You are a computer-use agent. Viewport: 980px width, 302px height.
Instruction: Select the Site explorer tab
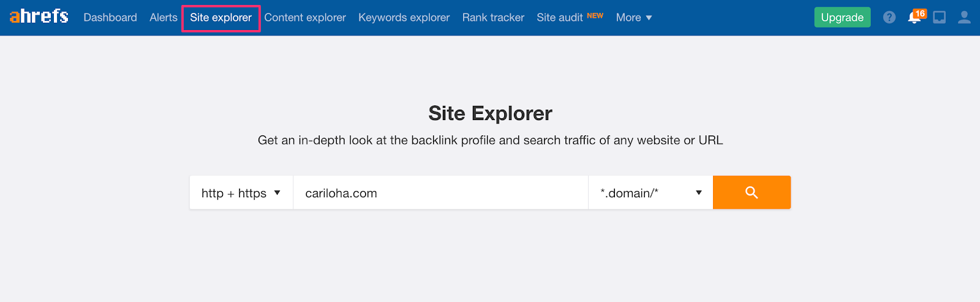[221, 18]
